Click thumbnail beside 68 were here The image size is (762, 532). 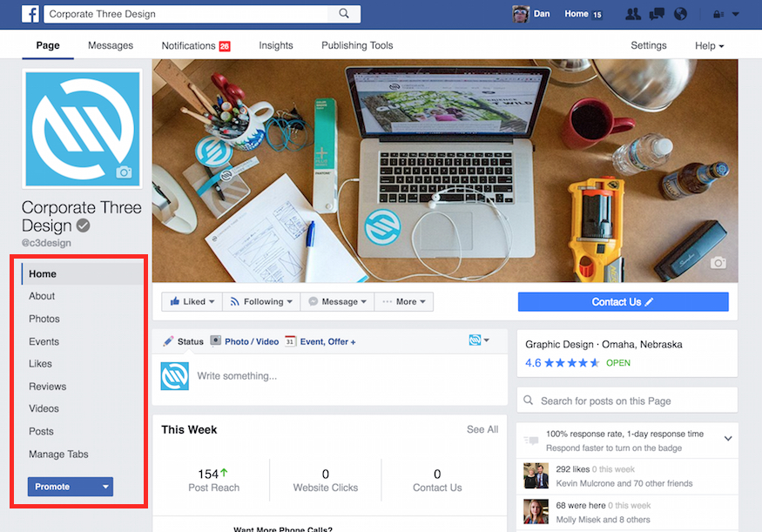[536, 512]
